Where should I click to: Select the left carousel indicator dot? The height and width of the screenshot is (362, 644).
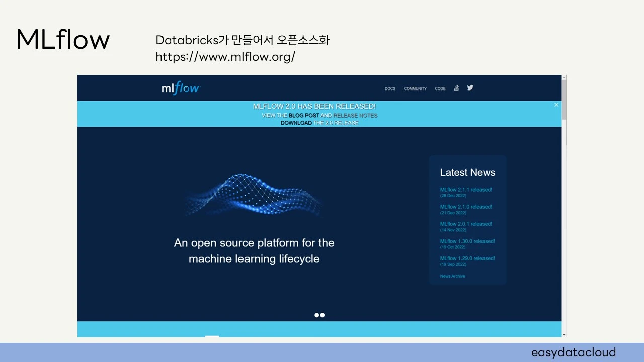pos(317,315)
